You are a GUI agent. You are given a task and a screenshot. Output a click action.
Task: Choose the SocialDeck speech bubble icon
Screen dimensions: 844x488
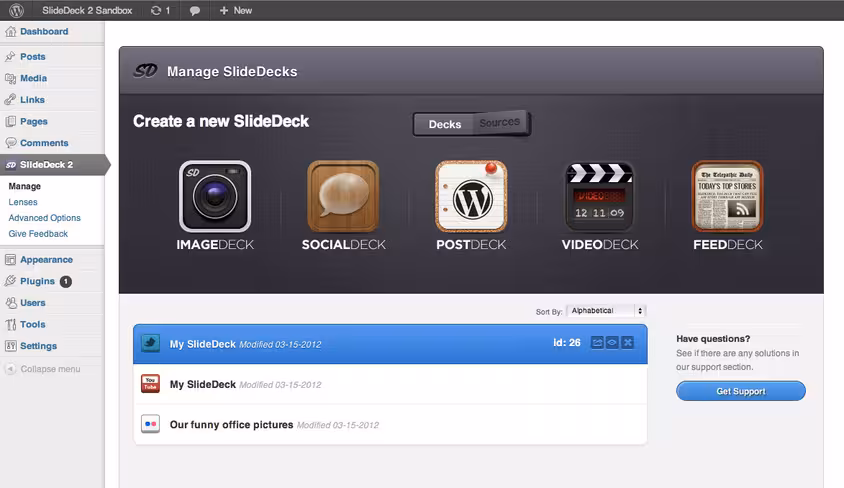343,196
